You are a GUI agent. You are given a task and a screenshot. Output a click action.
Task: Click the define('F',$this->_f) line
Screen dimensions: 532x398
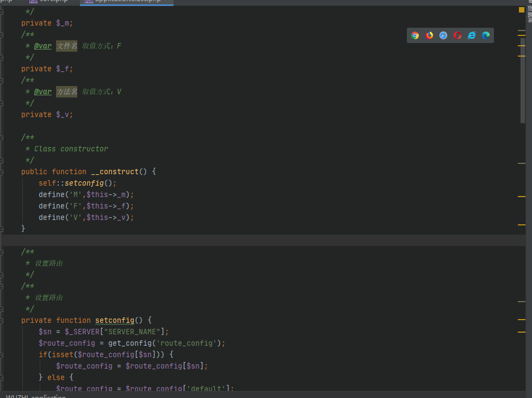pyautogui.click(x=86, y=206)
